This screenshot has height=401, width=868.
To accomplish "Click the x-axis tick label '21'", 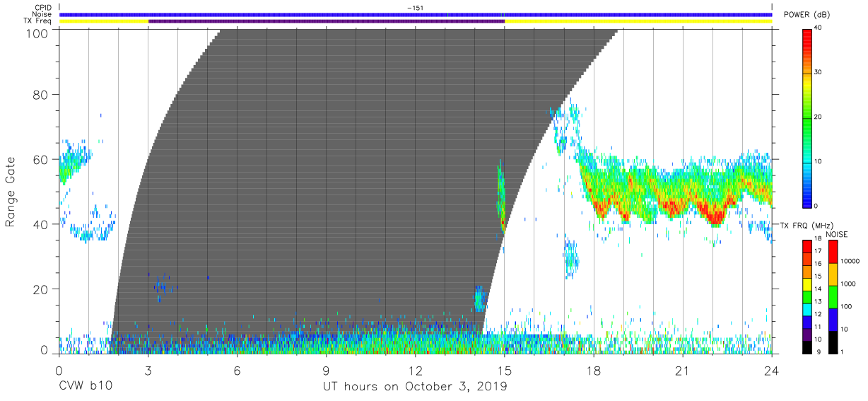I will [x=683, y=371].
